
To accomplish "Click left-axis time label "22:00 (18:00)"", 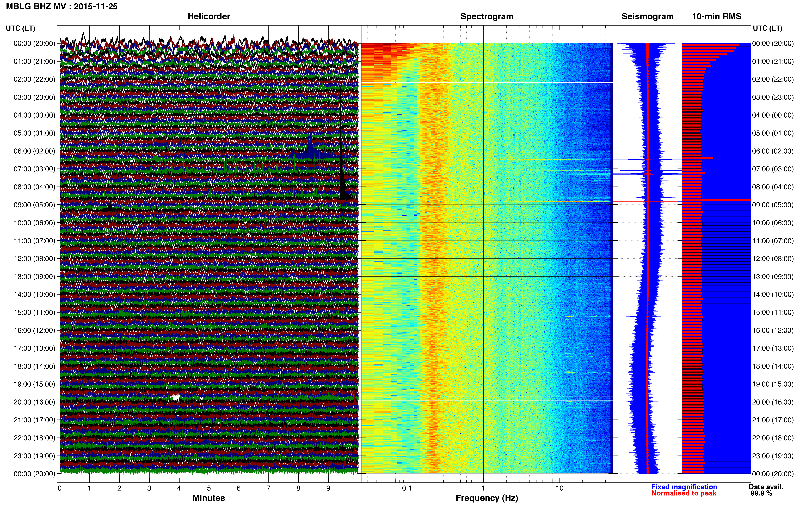I will pos(34,438).
